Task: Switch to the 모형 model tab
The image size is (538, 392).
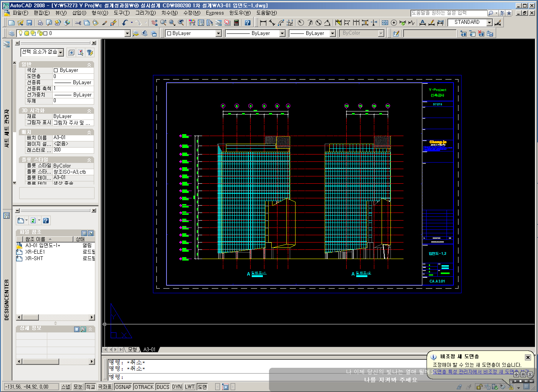Action: coord(133,349)
